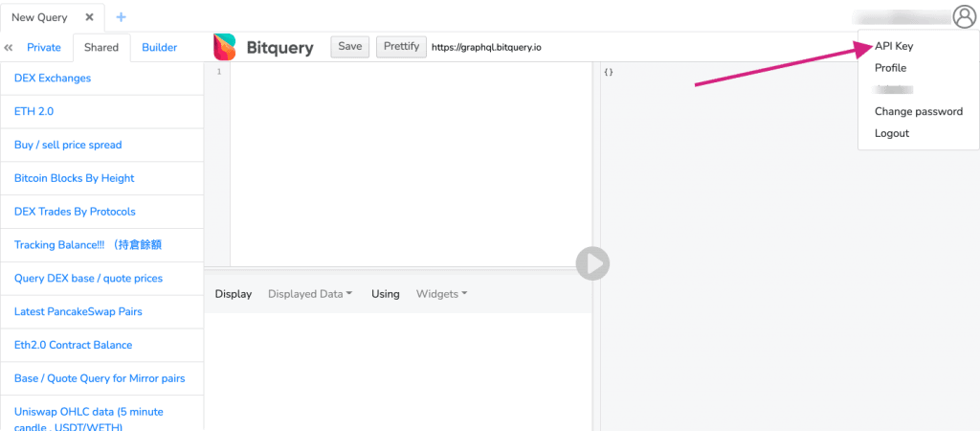980x431 pixels.
Task: Switch to the Private tab
Action: click(x=44, y=48)
